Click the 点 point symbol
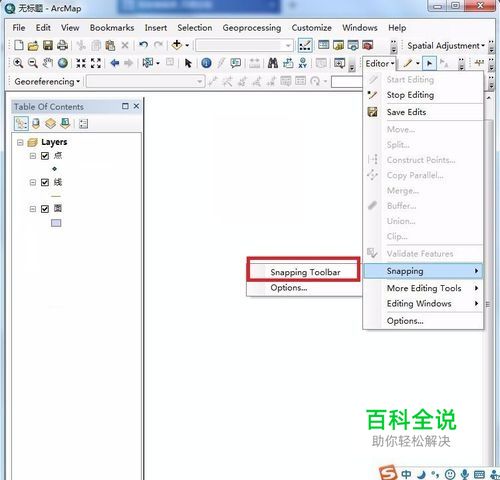The width and height of the screenshot is (500, 480). 54,169
